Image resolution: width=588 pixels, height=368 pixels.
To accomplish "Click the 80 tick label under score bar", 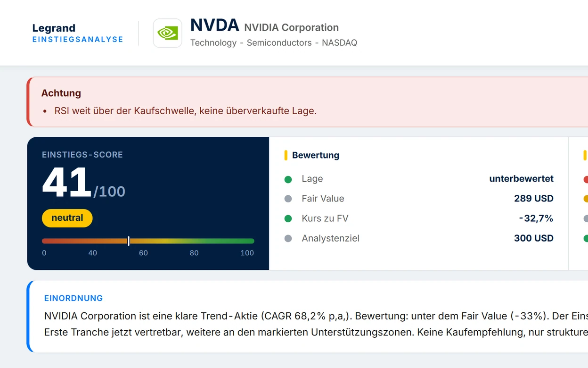I will (x=194, y=253).
